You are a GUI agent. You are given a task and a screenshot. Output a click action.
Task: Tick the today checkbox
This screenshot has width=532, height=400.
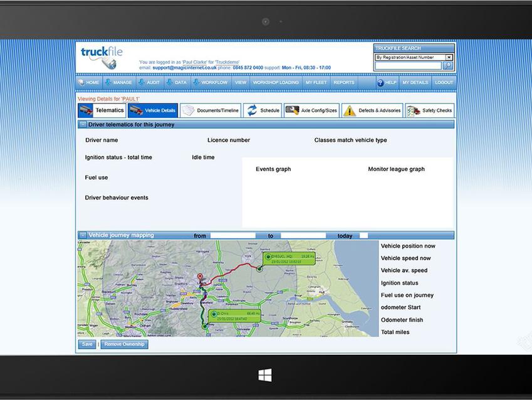(x=363, y=236)
